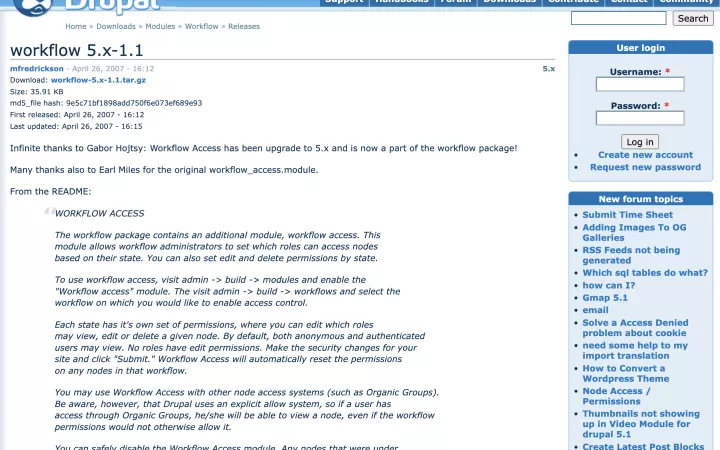
Task: Click the Many thanks also to Earl Miles sentence
Action: click(164, 170)
